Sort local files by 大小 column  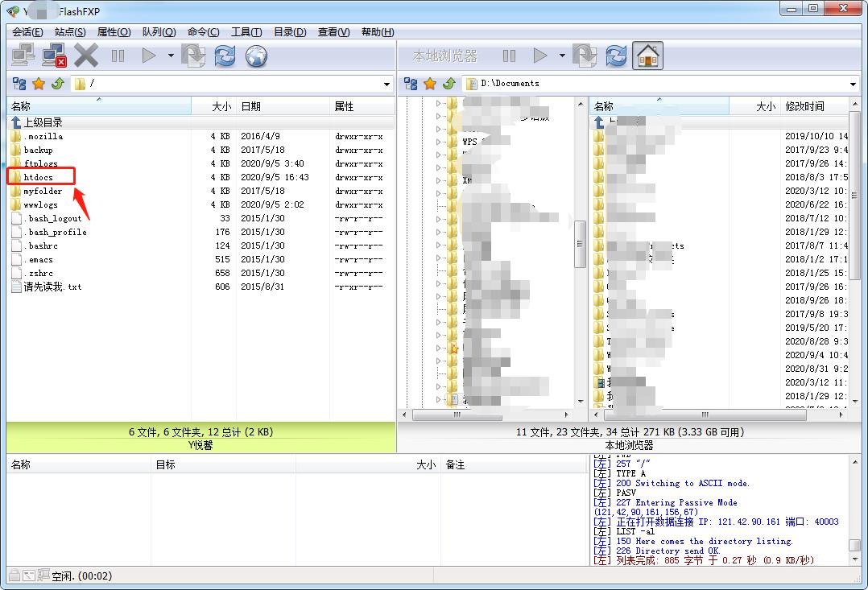pyautogui.click(x=754, y=106)
